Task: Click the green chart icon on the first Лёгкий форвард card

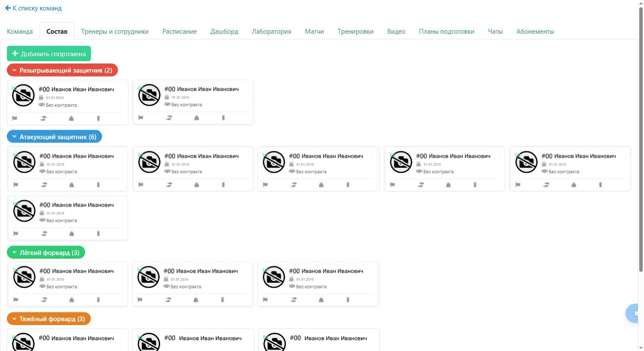Action: [15, 270]
